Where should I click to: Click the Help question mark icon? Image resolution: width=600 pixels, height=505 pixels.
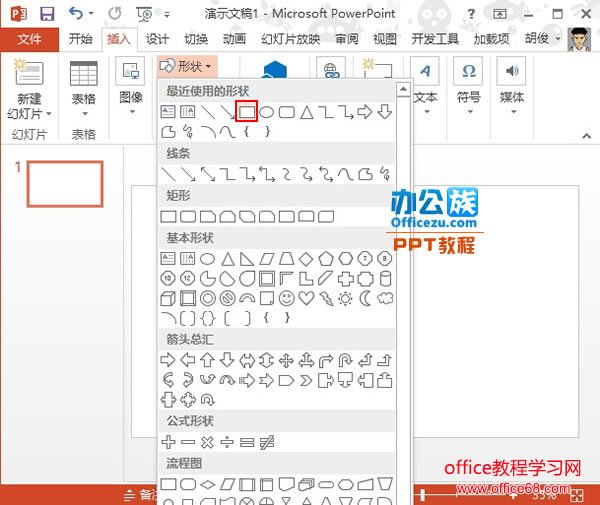pos(471,15)
